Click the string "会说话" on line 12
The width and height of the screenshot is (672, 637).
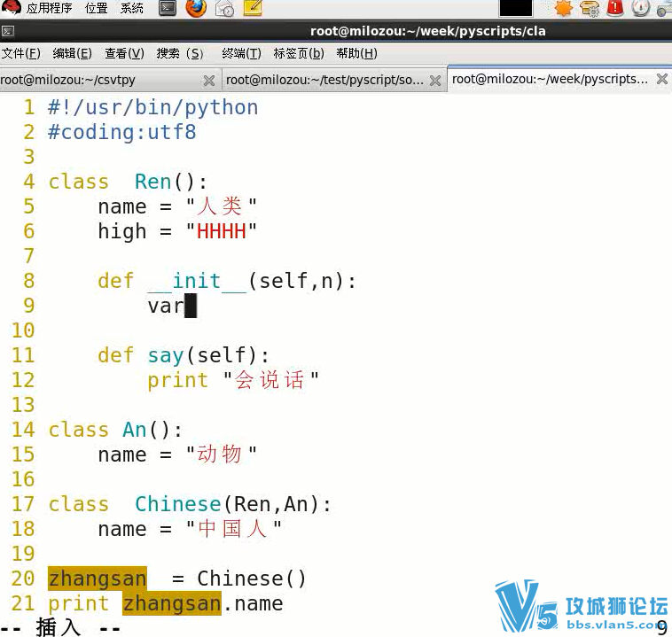click(271, 380)
